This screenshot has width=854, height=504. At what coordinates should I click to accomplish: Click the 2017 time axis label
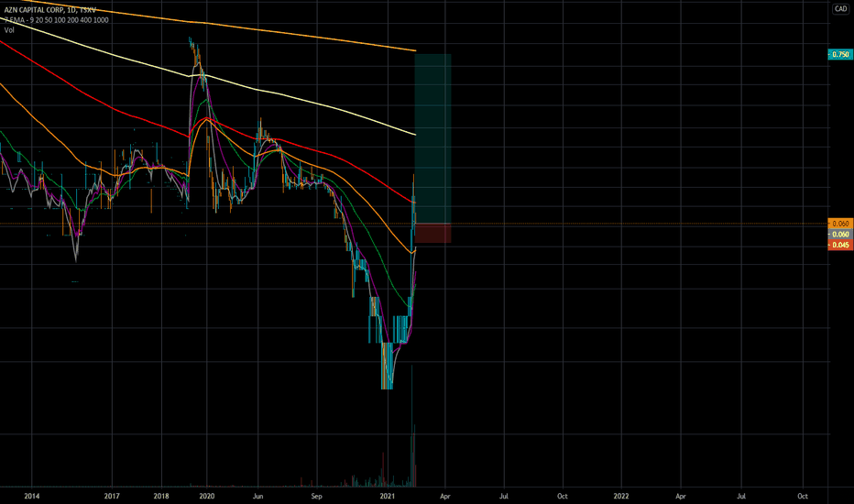(x=112, y=496)
